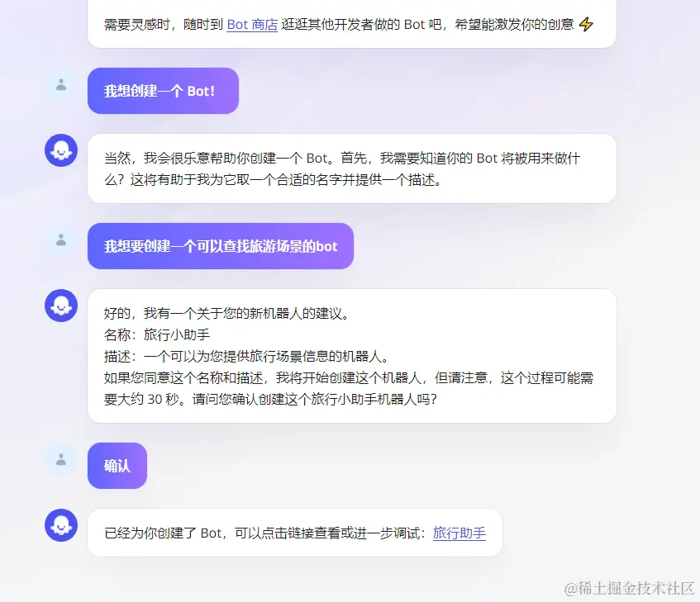This screenshot has height=602, width=700.
Task: Click bot avatar beside 当然，我会很乐意 reply
Action: click(61, 150)
